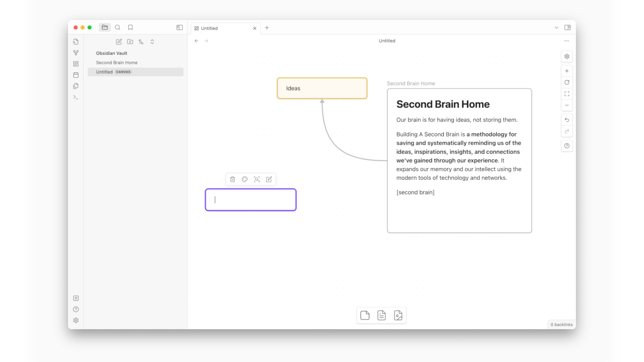Change the file sort order
Viewport: 644px width, 362px height.
[141, 42]
